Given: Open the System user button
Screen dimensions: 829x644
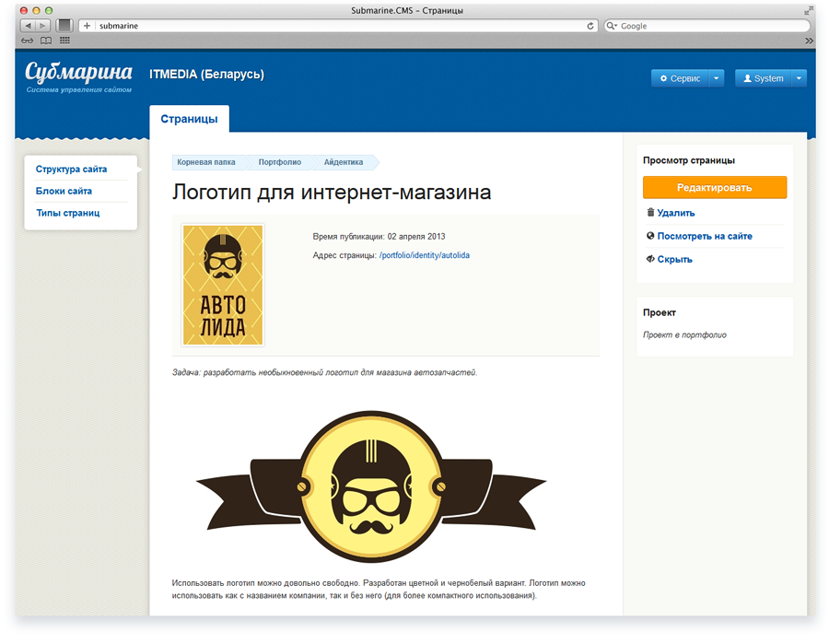Looking at the screenshot, I should (x=763, y=78).
